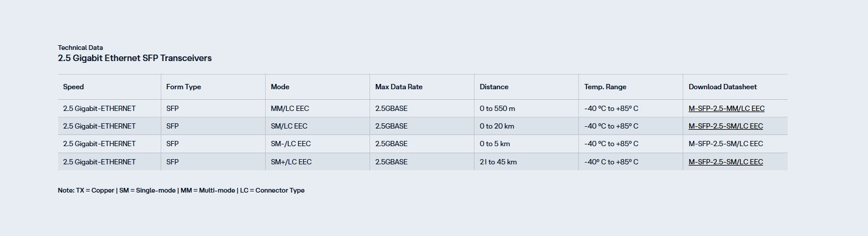Screen dimensions: 868x236
Task: Click the abbreviations note below the table
Action: pyautogui.click(x=181, y=190)
